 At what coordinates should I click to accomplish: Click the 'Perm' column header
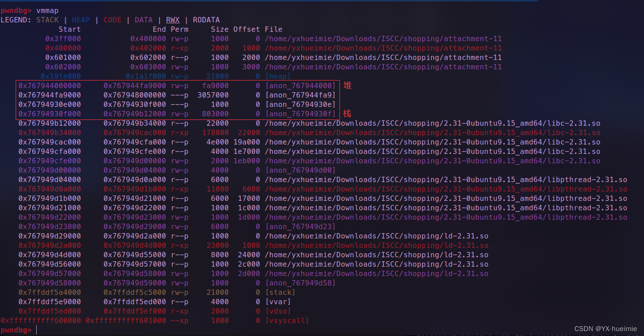180,29
